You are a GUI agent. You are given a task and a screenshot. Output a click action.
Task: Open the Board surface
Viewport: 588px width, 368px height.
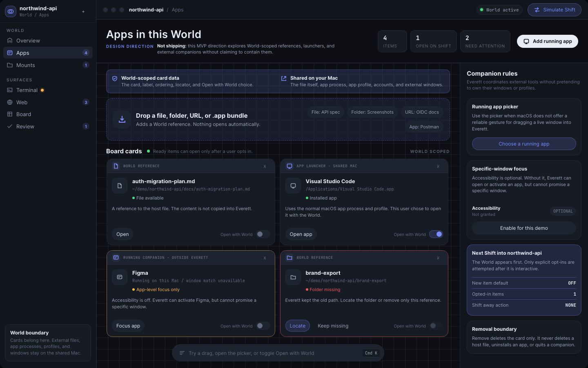click(x=48, y=114)
